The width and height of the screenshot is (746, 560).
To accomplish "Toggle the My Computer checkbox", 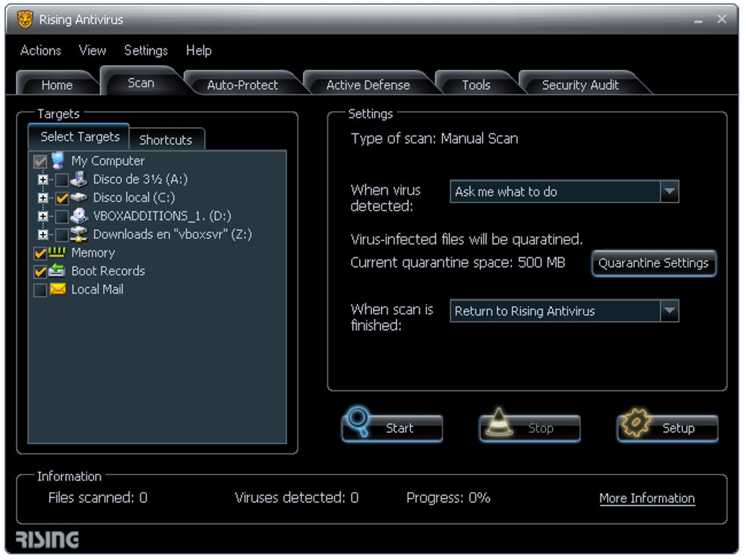I will pos(40,162).
